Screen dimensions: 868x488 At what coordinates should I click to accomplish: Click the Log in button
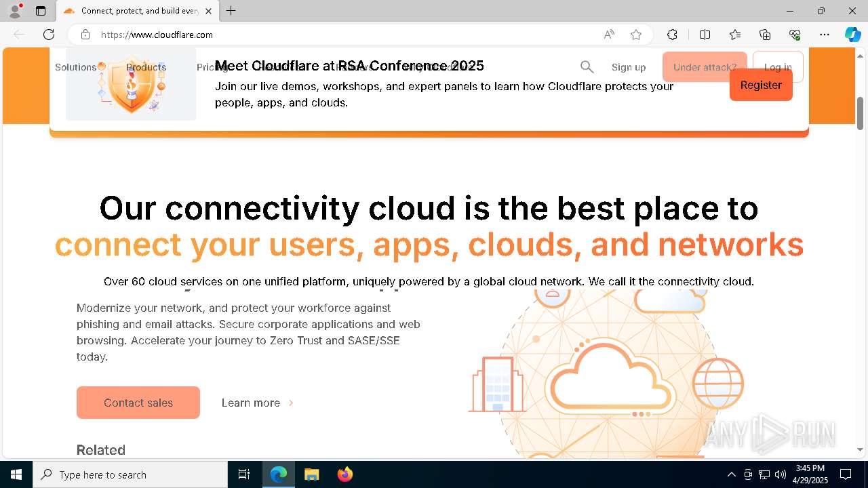click(x=778, y=67)
